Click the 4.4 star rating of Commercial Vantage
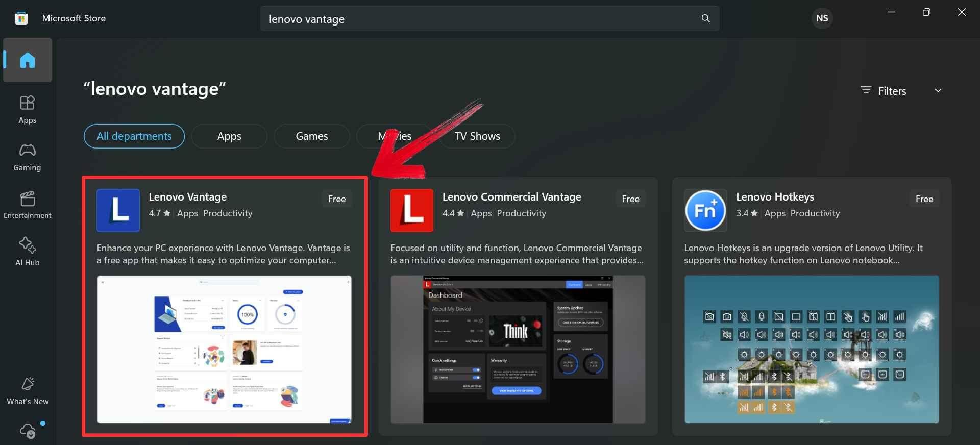The height and width of the screenshot is (445, 980). pos(453,213)
